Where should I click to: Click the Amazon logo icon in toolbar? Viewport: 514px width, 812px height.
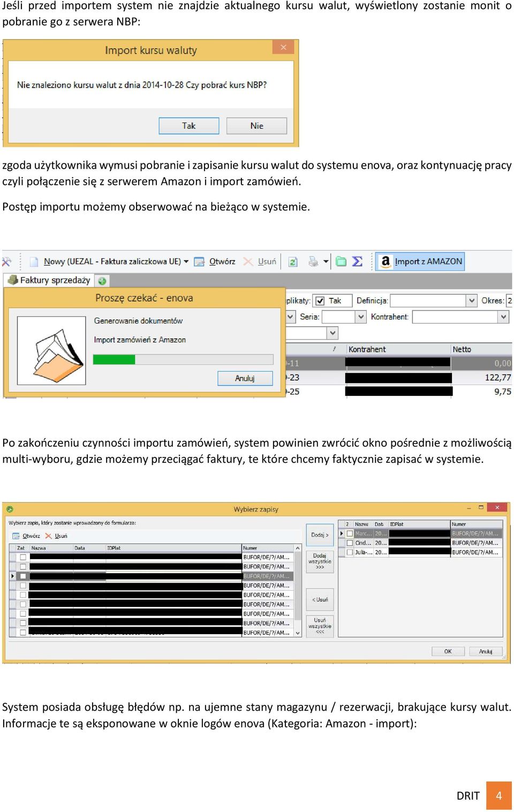tap(385, 261)
